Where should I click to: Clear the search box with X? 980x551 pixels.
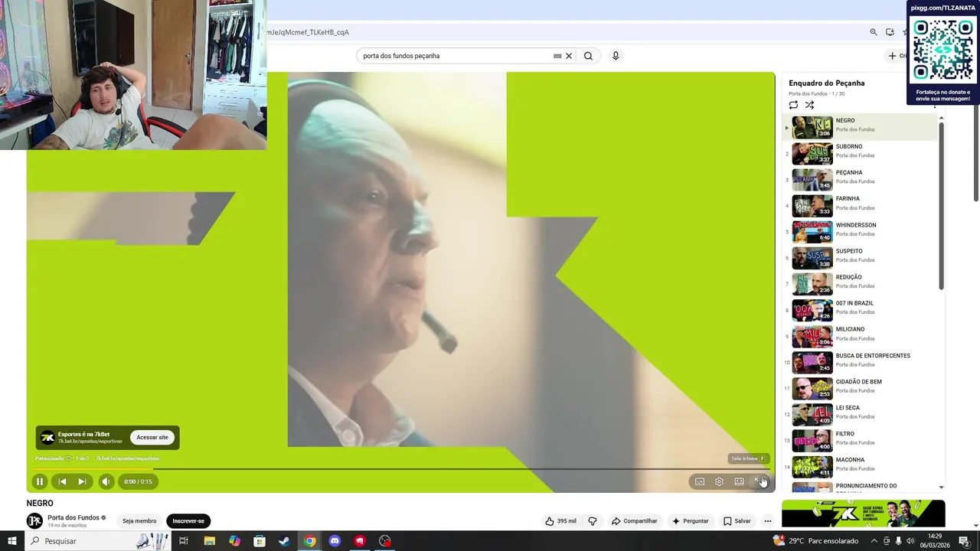click(569, 56)
